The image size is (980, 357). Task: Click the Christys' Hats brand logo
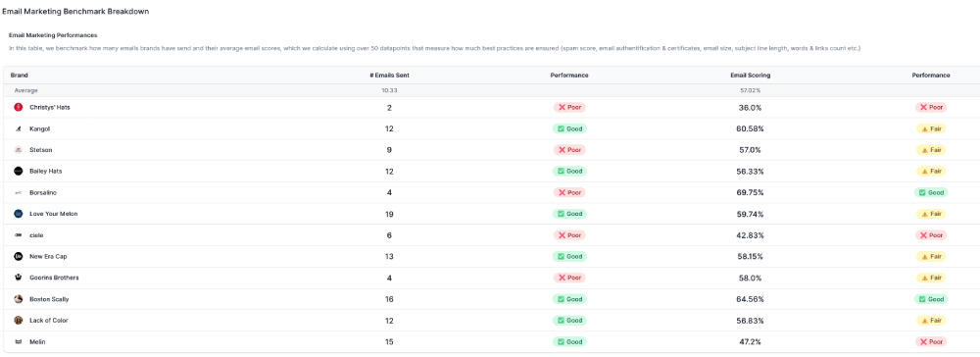(18, 108)
